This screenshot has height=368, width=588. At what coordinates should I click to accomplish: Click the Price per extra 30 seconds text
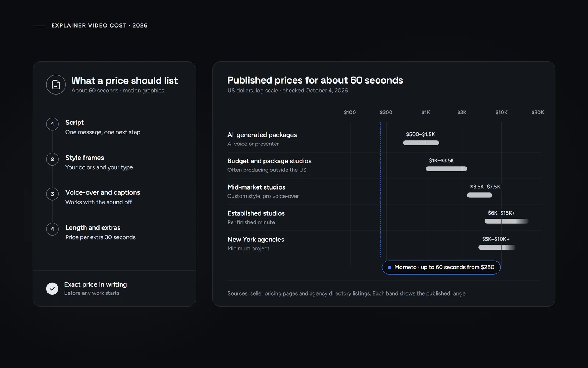click(100, 237)
